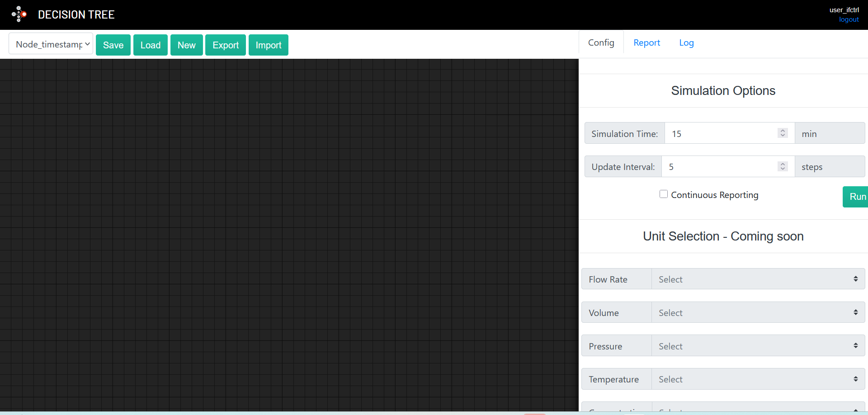
Task: Open the Volume unit dropdown
Action: [x=758, y=312]
